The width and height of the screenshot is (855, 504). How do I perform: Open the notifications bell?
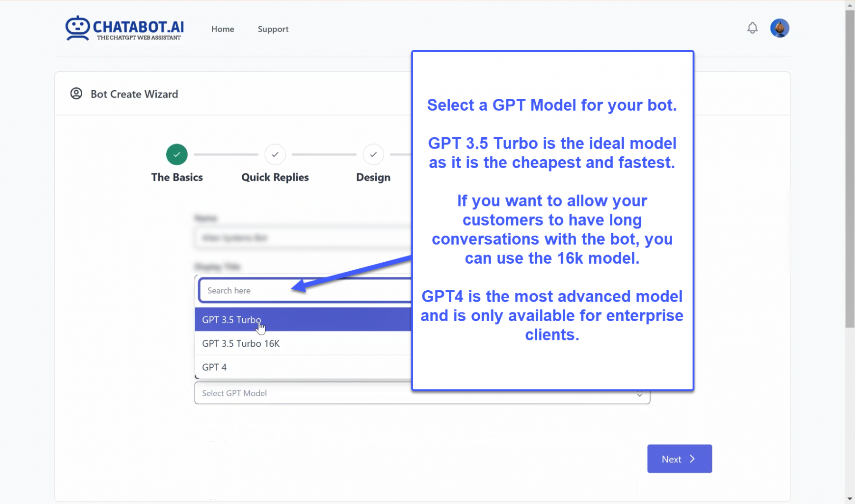(752, 28)
